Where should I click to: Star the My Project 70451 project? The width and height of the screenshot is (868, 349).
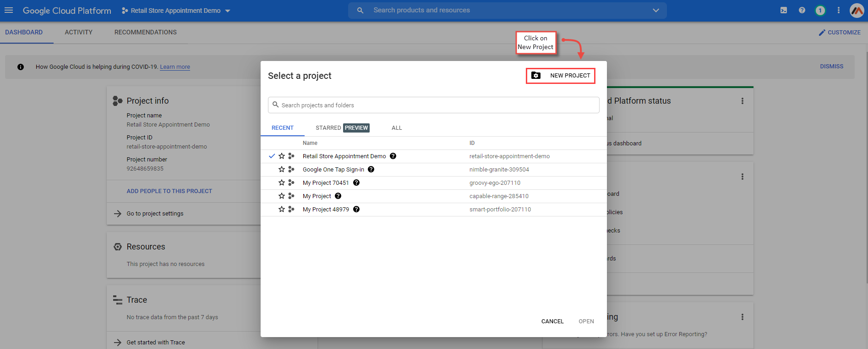(x=282, y=183)
